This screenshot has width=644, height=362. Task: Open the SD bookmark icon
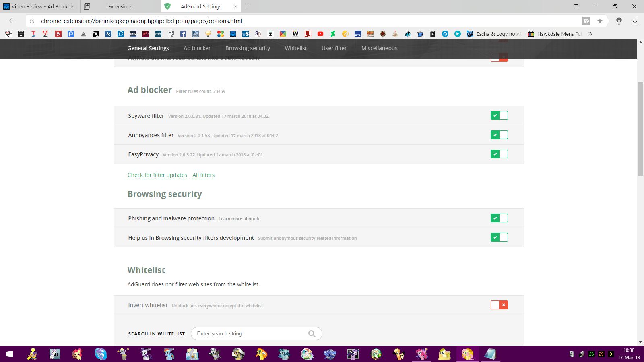coord(258,34)
